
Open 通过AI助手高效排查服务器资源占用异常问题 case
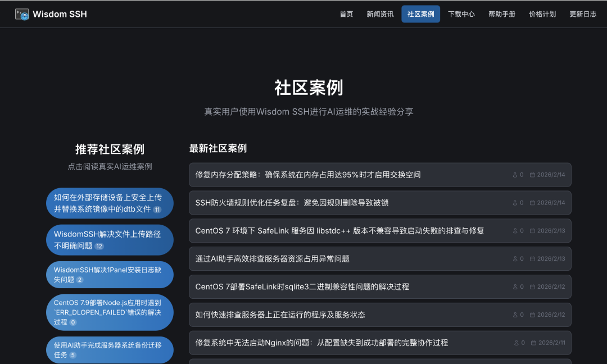coord(380,259)
